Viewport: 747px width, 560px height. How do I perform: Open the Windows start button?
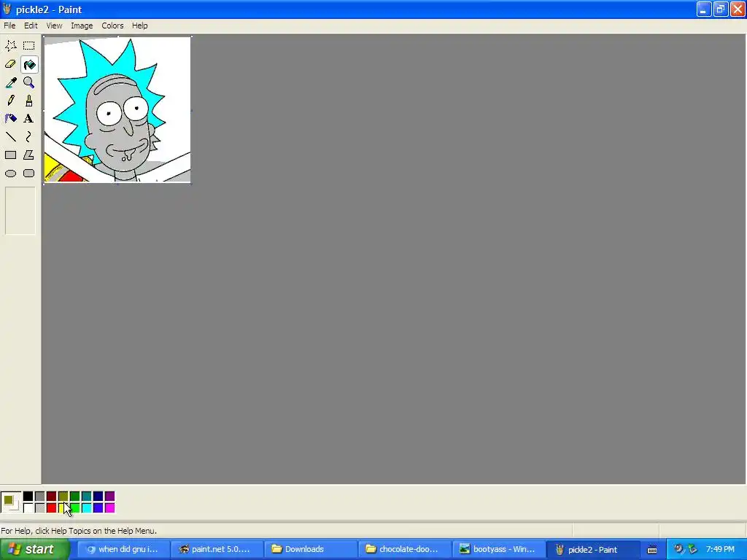(x=34, y=549)
